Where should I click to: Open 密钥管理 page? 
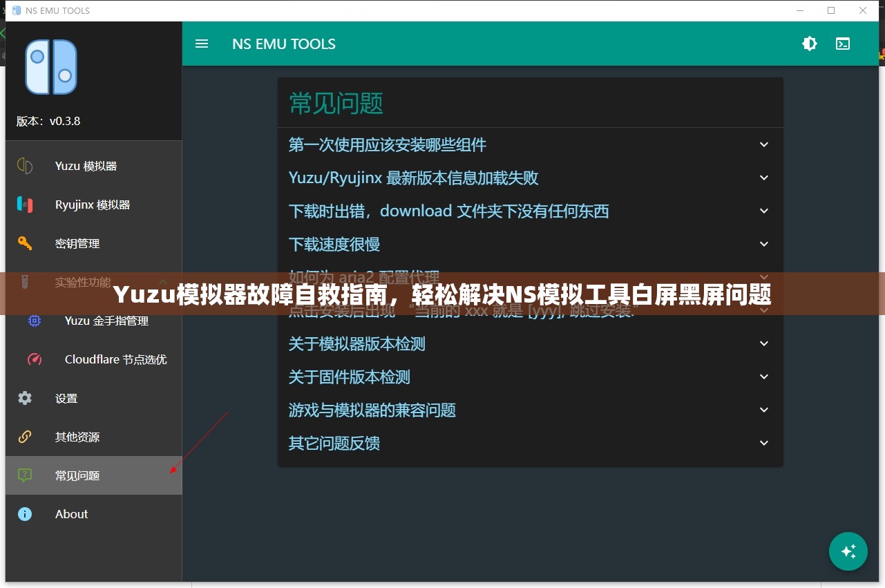click(94, 243)
